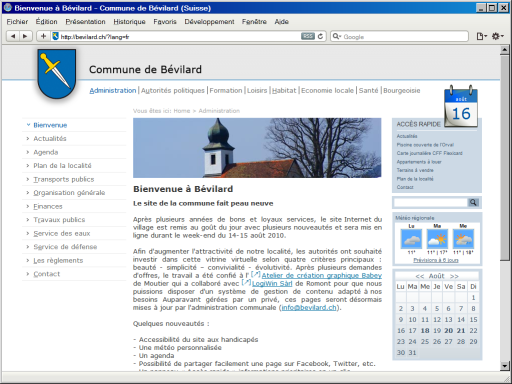Screen dimensions: 512x384
Task: Click the scrollbar up arrow
Action: click(504, 50)
